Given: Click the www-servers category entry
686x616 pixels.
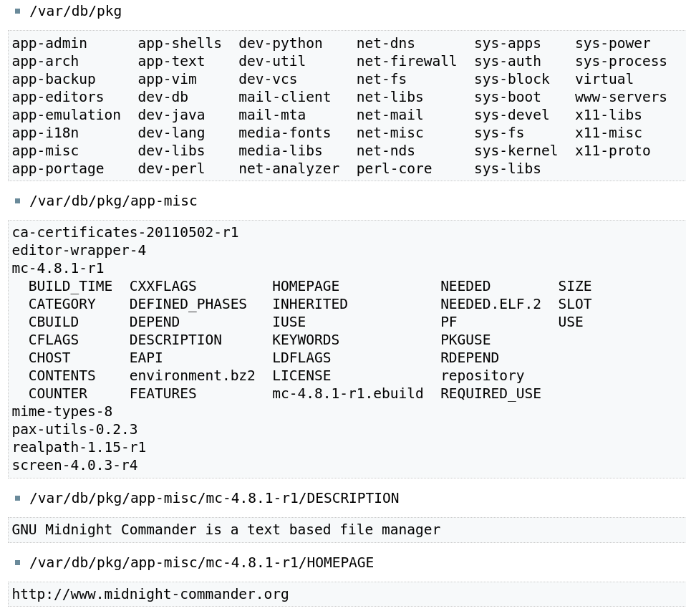Looking at the screenshot, I should (x=620, y=97).
